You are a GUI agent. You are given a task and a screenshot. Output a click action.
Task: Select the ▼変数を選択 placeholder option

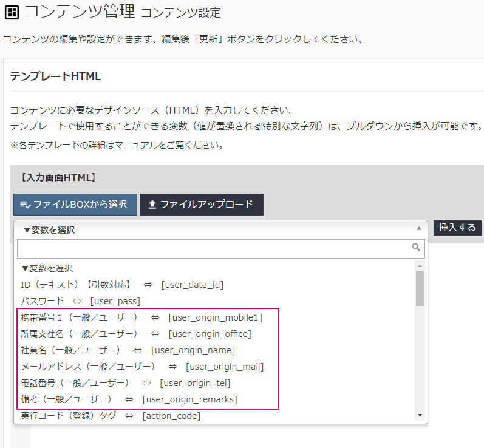point(47,268)
